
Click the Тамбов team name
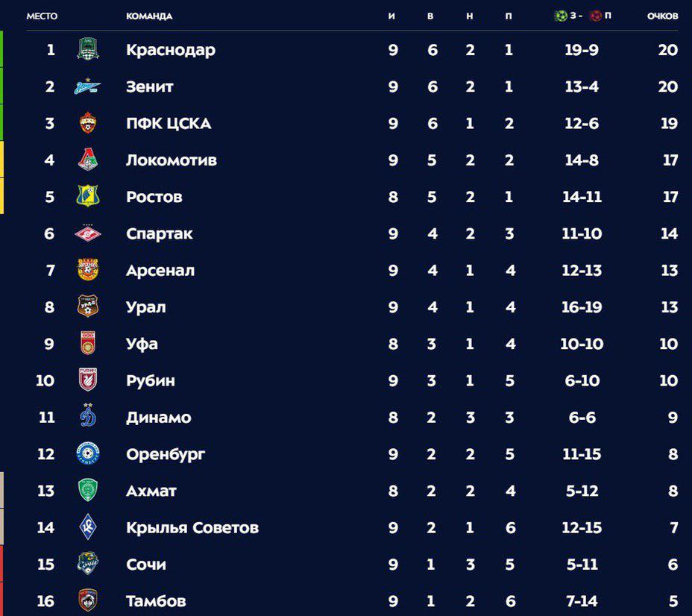[x=157, y=600]
